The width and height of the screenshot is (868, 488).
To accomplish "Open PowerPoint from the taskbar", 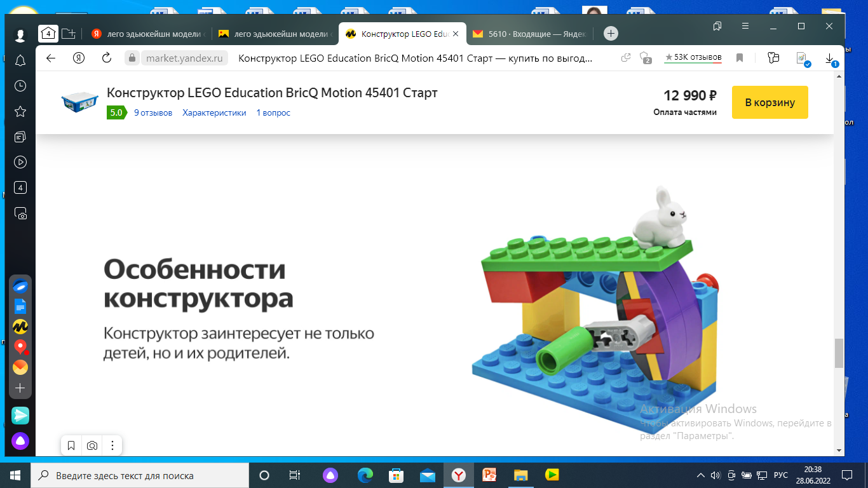I will coord(489,475).
